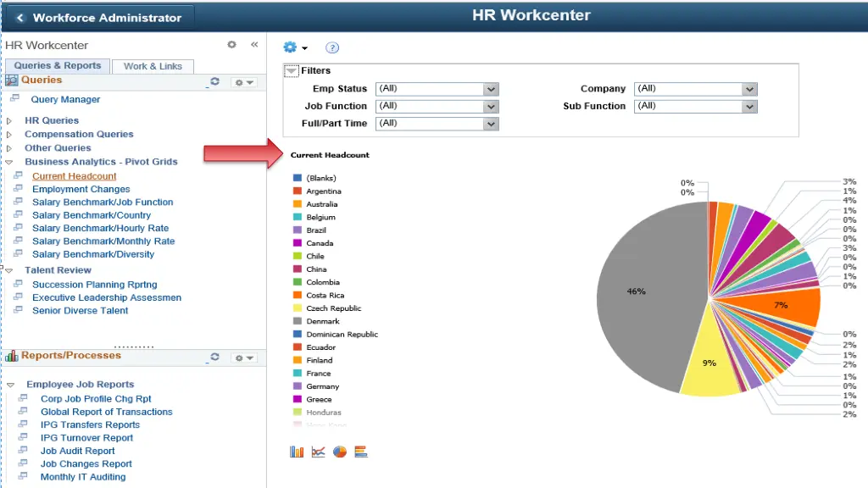868x488 pixels.
Task: Click icon beside Succession Planning Rprtng
Action: [19, 283]
